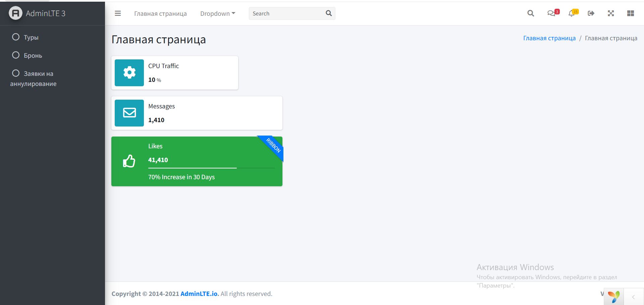Screen dimensions: 644x305
Task: Open the AdminLTE.io footer link
Action: (x=200, y=294)
